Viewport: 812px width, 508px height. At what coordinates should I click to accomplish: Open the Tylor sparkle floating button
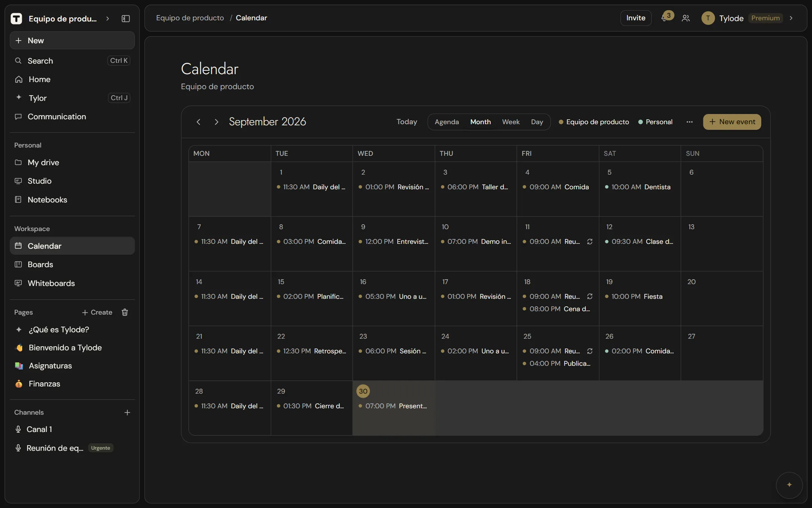[789, 485]
